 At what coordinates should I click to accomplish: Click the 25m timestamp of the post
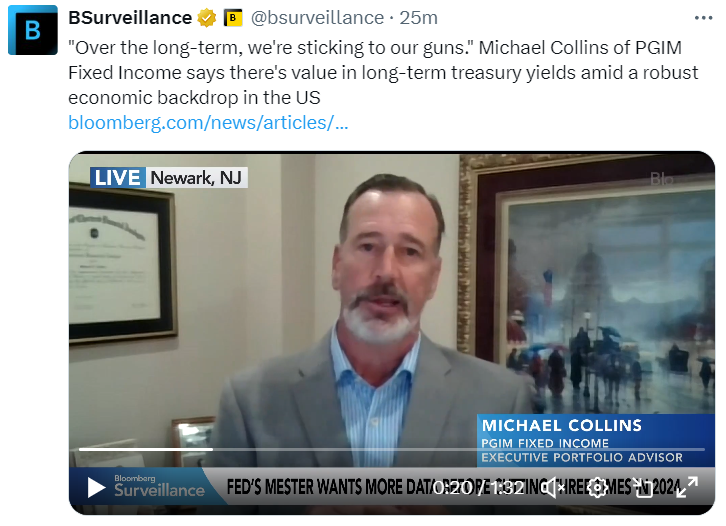coord(419,18)
